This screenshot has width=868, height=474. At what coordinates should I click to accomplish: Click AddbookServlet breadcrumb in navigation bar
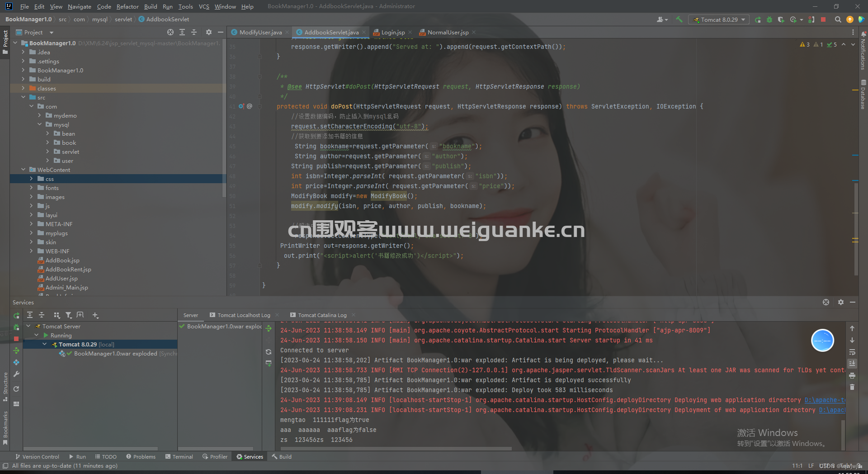pos(164,19)
